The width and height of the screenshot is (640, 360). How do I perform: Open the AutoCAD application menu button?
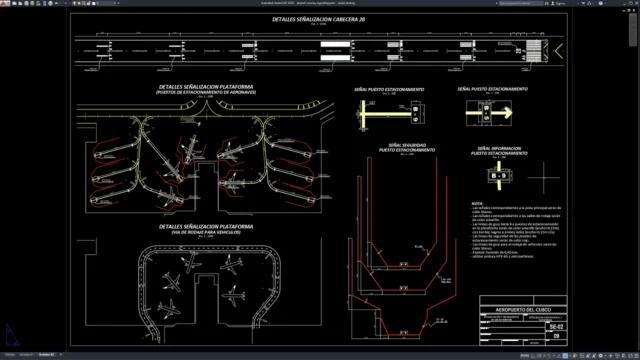tap(5, 3)
